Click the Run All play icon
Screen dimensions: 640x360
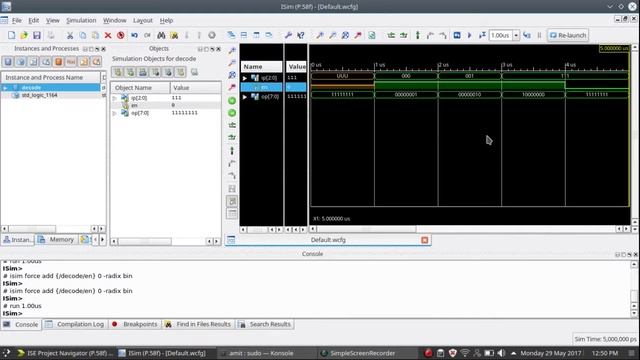pyautogui.click(x=469, y=36)
